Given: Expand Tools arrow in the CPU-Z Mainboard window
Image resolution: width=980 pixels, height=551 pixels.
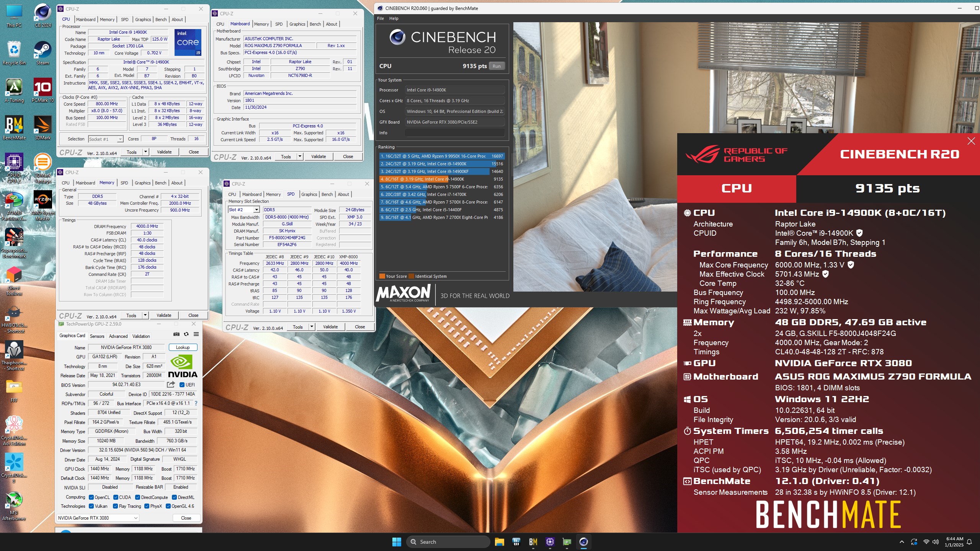Looking at the screenshot, I should (x=300, y=156).
